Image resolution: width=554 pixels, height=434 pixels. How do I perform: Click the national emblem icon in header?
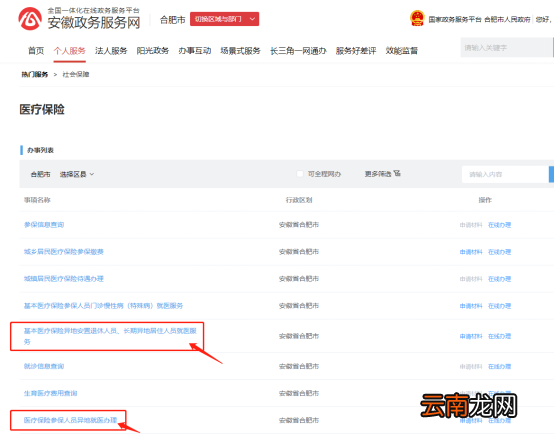point(417,18)
